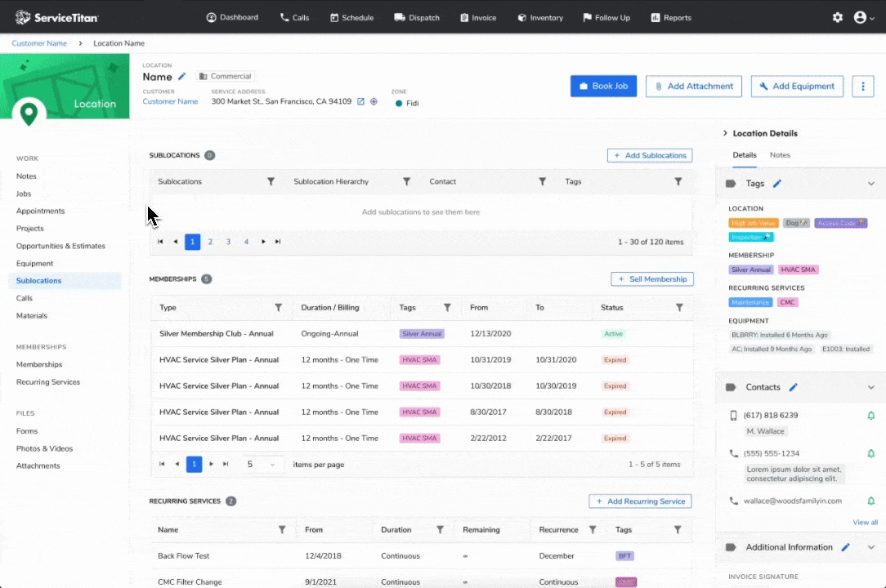Screen dimensions: 886x588
Task: Edit location name with pencil icon
Action: [x=182, y=76]
